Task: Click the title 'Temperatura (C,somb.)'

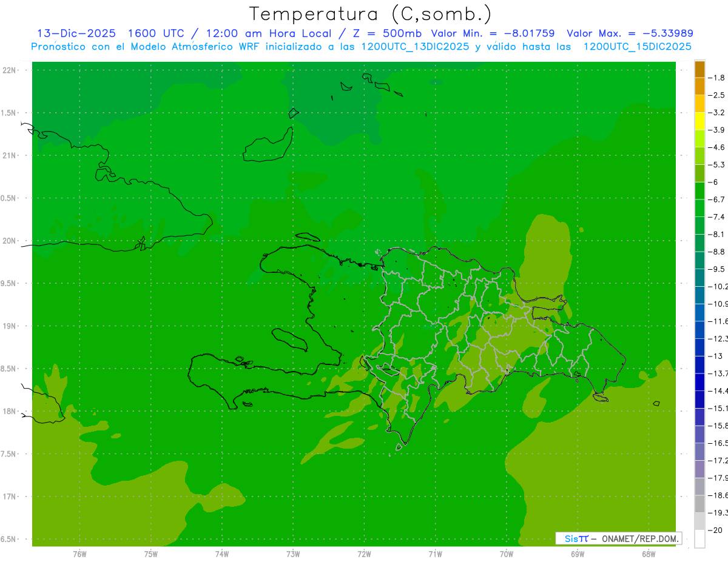Action: tap(371, 15)
